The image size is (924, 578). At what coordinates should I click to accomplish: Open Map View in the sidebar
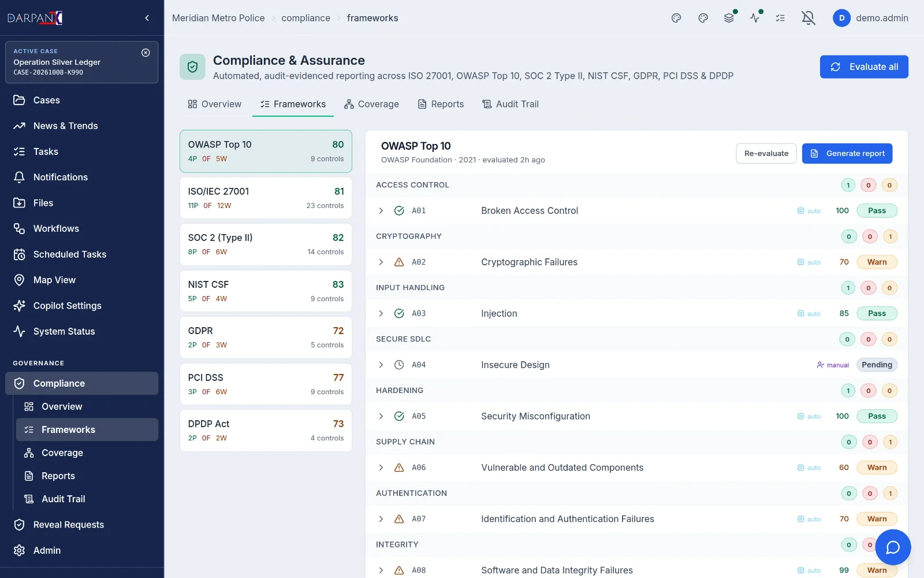click(x=82, y=280)
